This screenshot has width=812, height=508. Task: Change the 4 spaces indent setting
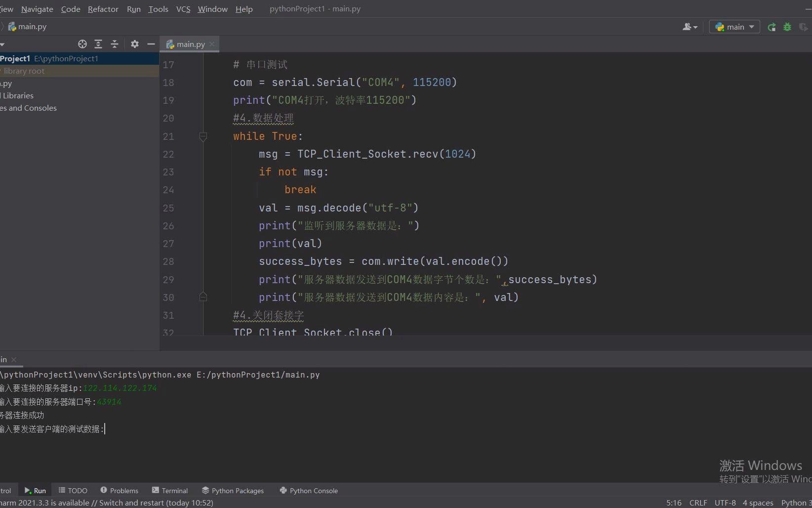(x=758, y=503)
